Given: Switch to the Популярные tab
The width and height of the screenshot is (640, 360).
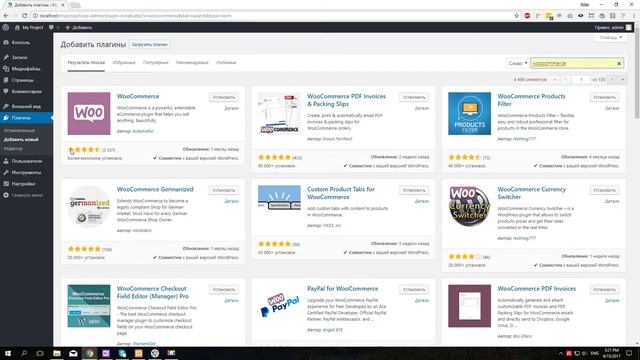Looking at the screenshot, I should coord(156,63).
